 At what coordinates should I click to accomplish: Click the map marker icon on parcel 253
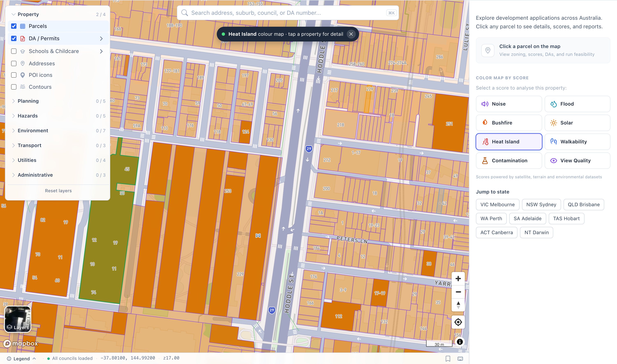[x=258, y=235]
